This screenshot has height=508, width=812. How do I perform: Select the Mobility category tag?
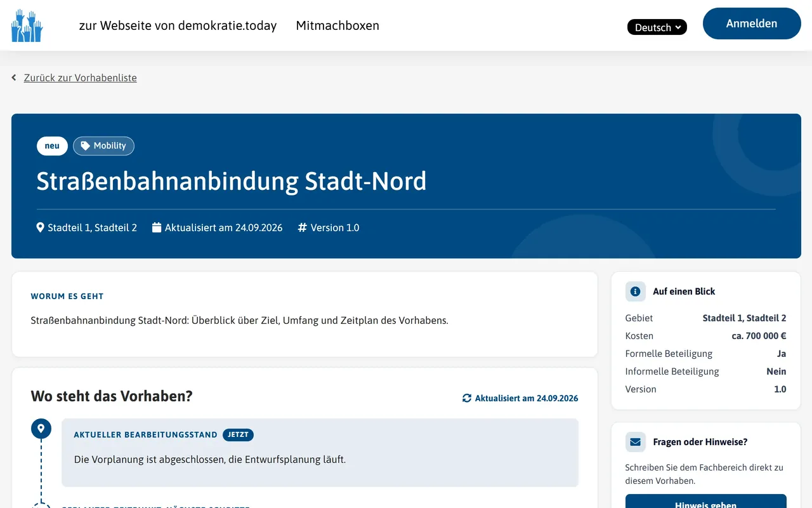pyautogui.click(x=103, y=146)
